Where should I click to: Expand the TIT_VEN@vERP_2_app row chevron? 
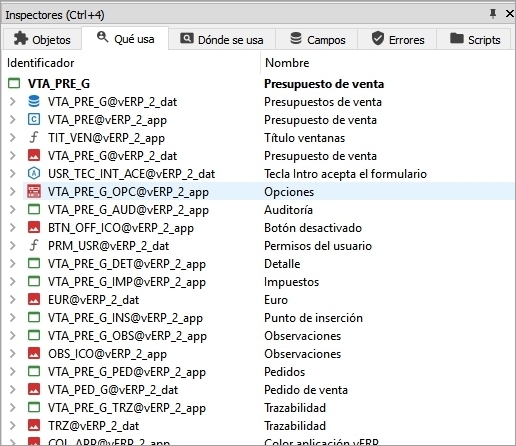click(x=13, y=137)
